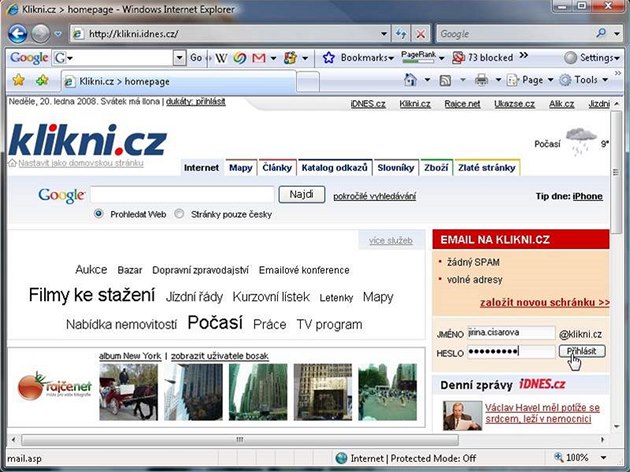Switch to the Mapy tab
This screenshot has width=630, height=472.
240,167
